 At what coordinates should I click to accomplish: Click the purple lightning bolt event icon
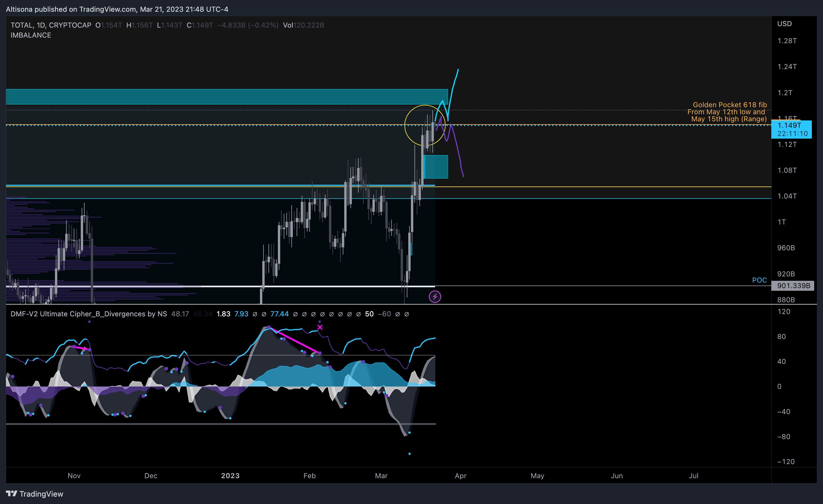(x=434, y=297)
